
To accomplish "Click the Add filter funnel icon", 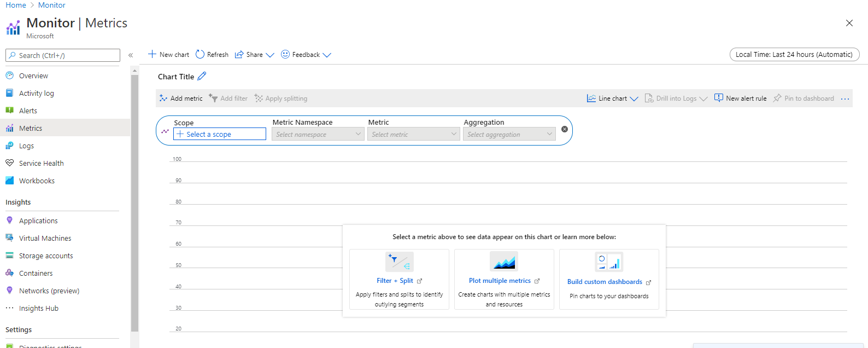I will (x=213, y=98).
